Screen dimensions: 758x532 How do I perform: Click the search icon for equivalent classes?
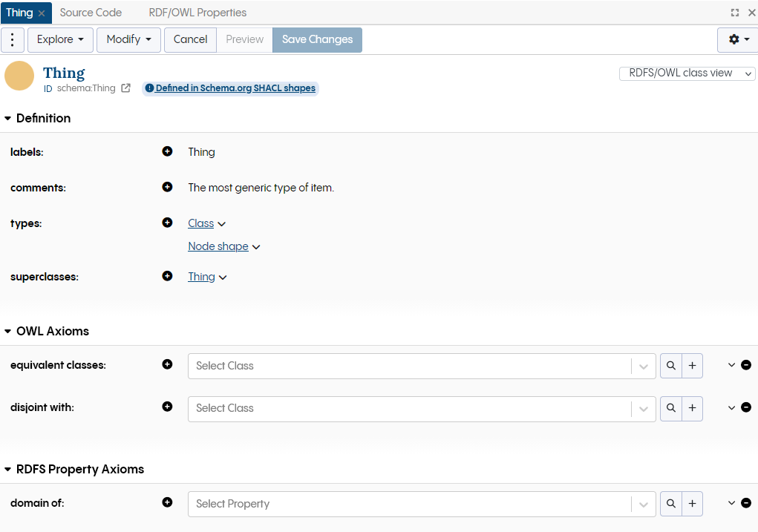[671, 366]
